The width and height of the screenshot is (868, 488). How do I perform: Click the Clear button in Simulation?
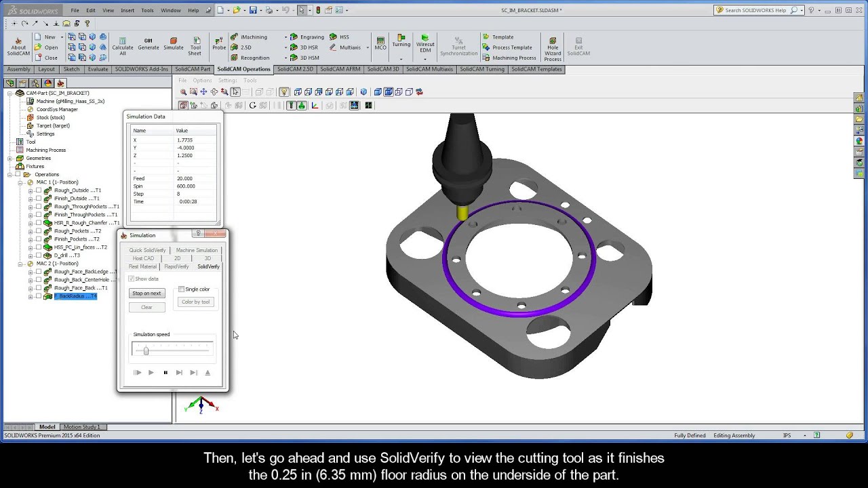click(146, 307)
